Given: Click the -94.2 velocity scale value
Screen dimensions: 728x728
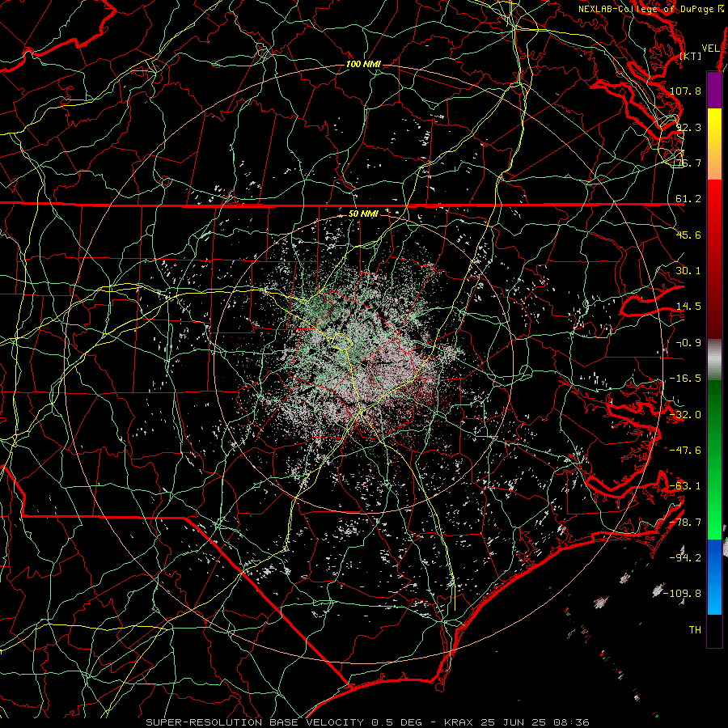Looking at the screenshot, I should pyautogui.click(x=685, y=558).
